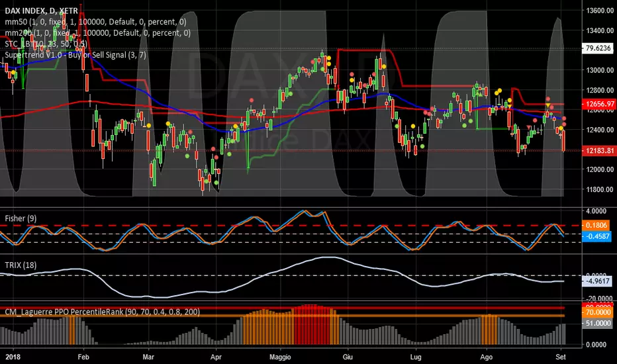Select the STC_LB indicator legend

pyautogui.click(x=46, y=44)
